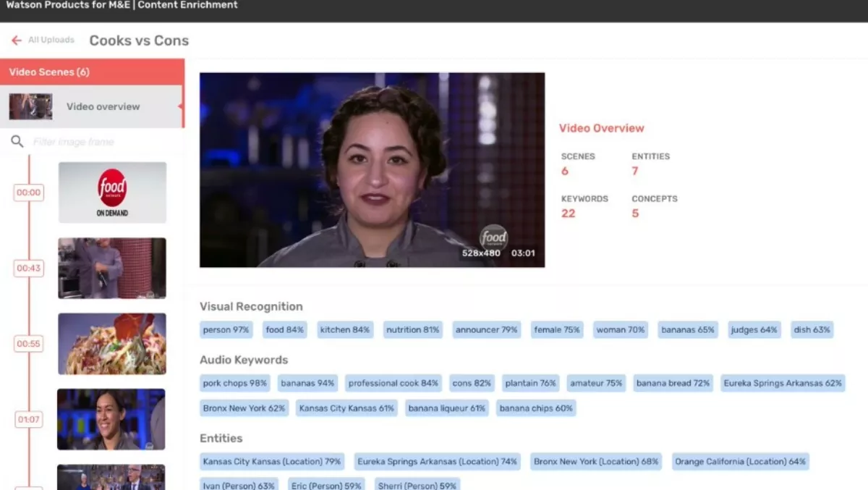Select Bronx New York (Location) 68% entity

click(x=596, y=462)
